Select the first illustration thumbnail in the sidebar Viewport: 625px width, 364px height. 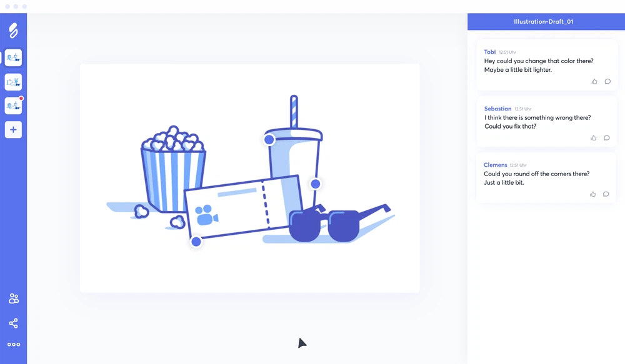pos(13,57)
